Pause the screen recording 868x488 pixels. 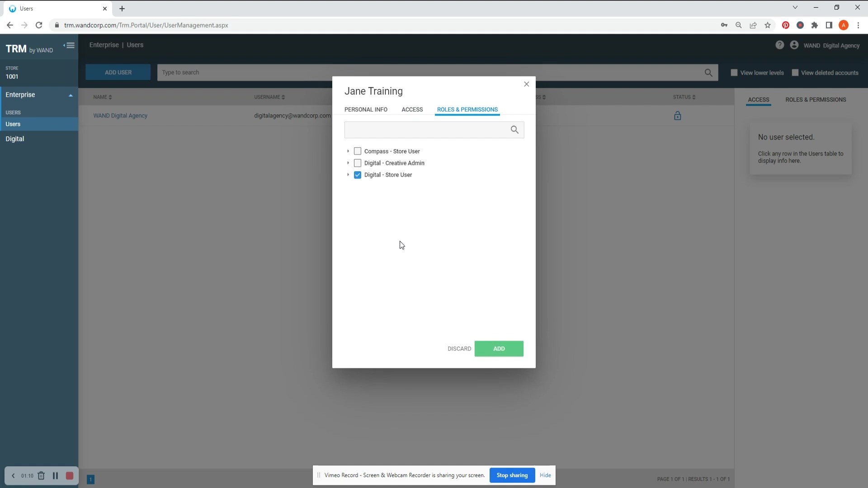(55, 475)
